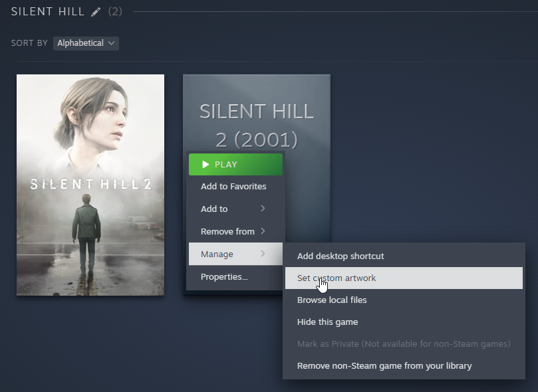Image resolution: width=538 pixels, height=392 pixels.
Task: Click the collection count (2)
Action: pos(115,12)
